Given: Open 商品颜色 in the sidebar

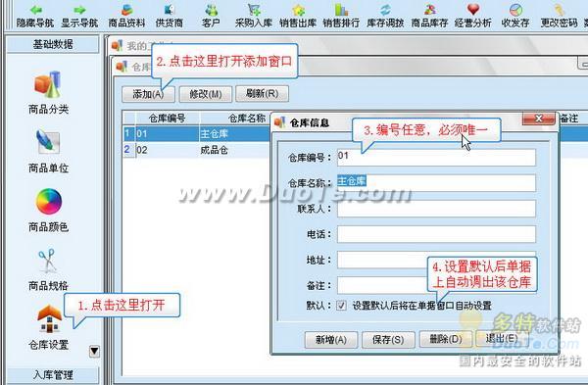Looking at the screenshot, I should pyautogui.click(x=48, y=211).
